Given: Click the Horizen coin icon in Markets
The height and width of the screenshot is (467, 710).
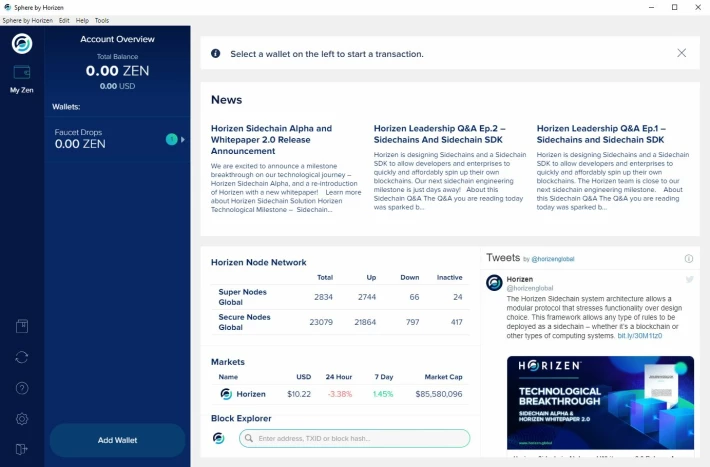Looking at the screenshot, I should tap(226, 394).
